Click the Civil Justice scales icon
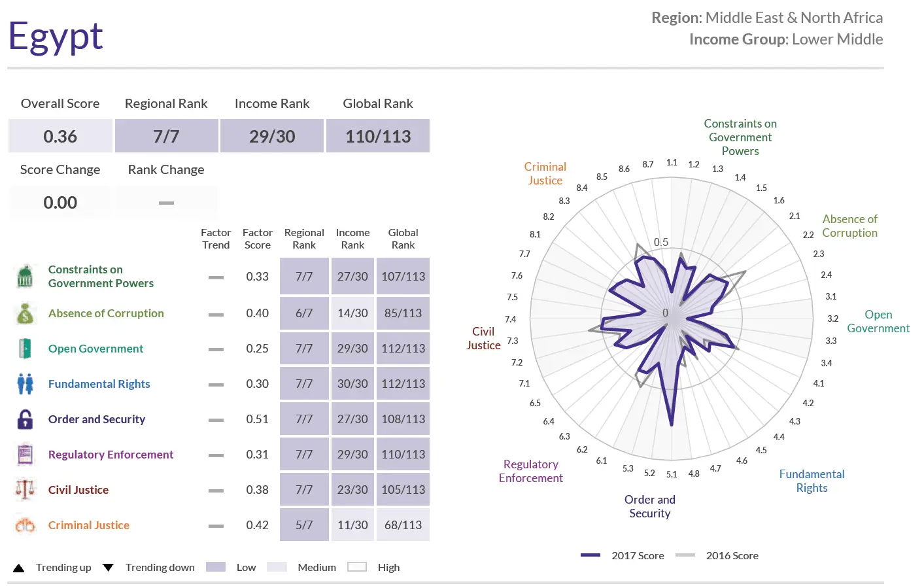924x588 pixels. pyautogui.click(x=25, y=489)
